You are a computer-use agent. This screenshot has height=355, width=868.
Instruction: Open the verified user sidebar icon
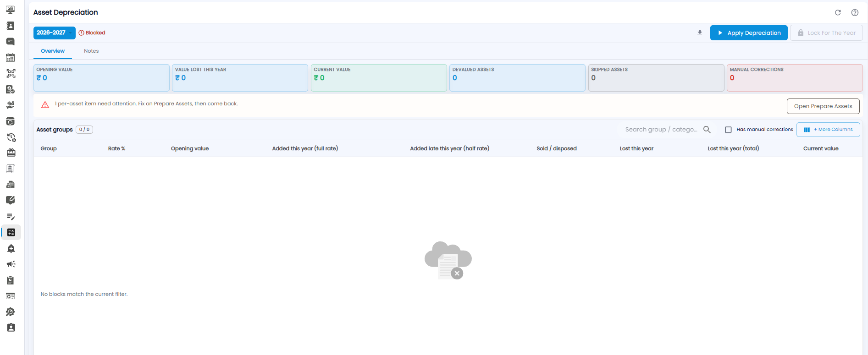point(11,89)
